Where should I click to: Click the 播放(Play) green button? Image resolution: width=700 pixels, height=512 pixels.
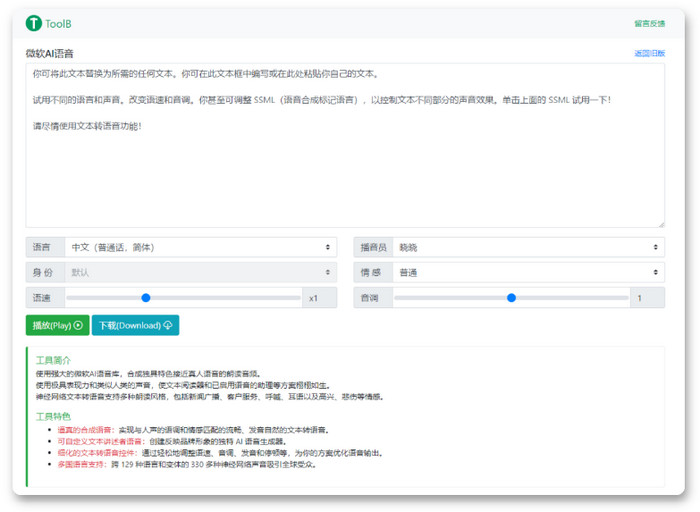(x=58, y=325)
